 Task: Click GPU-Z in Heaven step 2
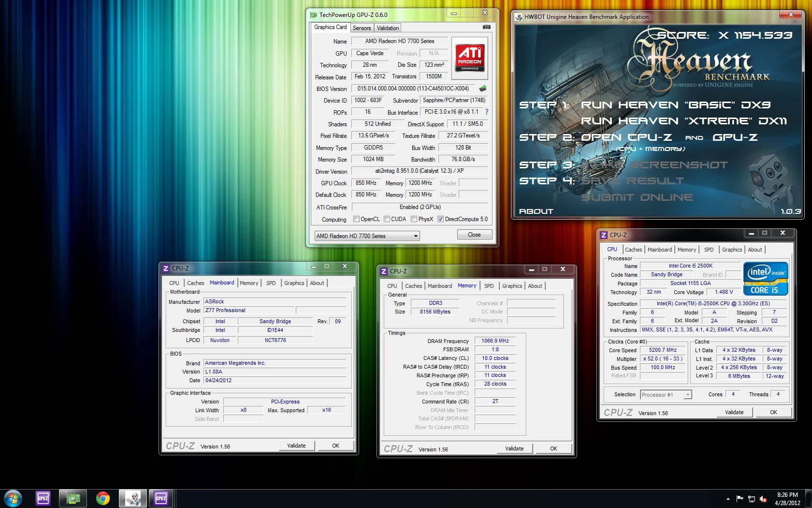coord(735,137)
